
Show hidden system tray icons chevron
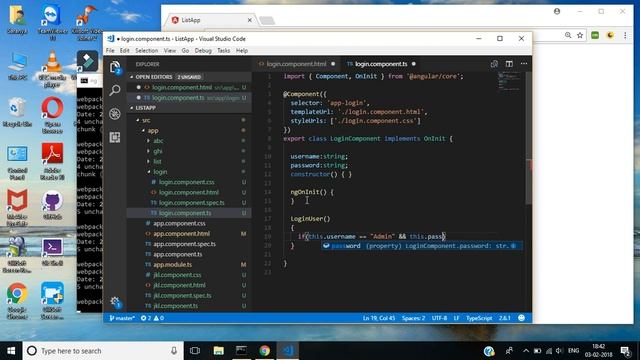click(x=526, y=351)
